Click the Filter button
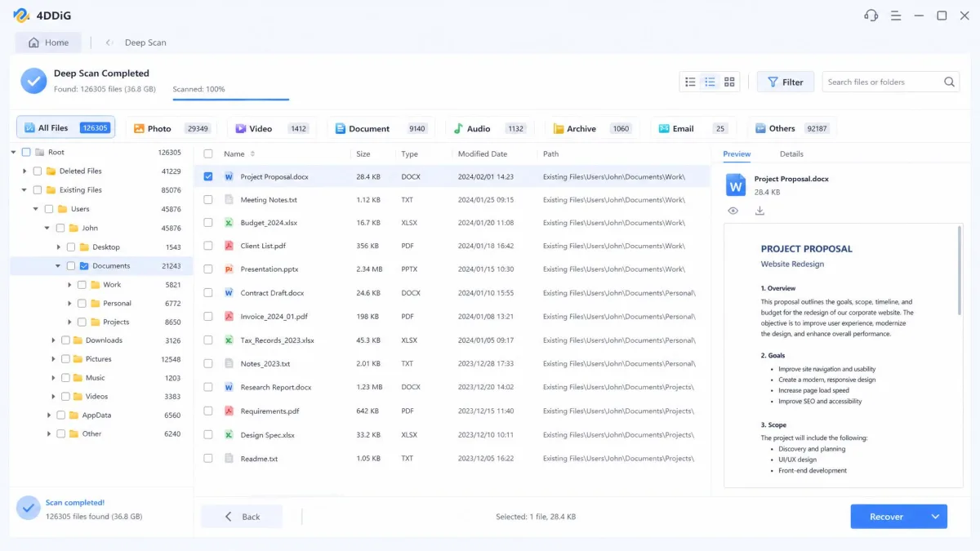 [x=786, y=82]
